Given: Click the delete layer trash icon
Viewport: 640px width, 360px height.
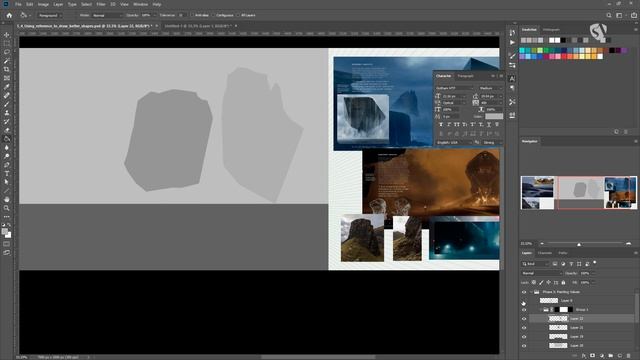Looking at the screenshot, I should (629, 356).
